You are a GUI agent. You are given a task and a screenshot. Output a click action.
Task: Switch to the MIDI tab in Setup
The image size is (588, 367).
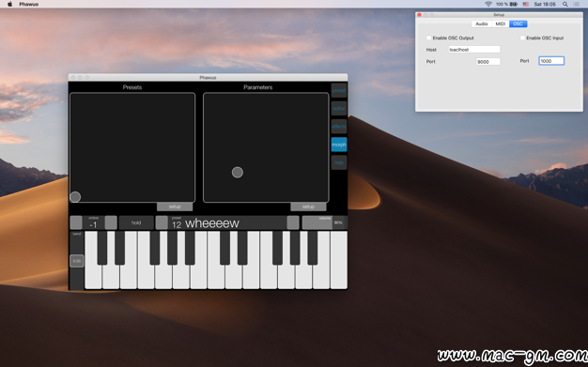[501, 24]
